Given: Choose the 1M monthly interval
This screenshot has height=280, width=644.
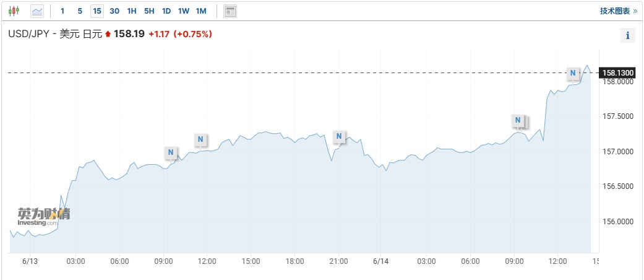Looking at the screenshot, I should pos(201,11).
